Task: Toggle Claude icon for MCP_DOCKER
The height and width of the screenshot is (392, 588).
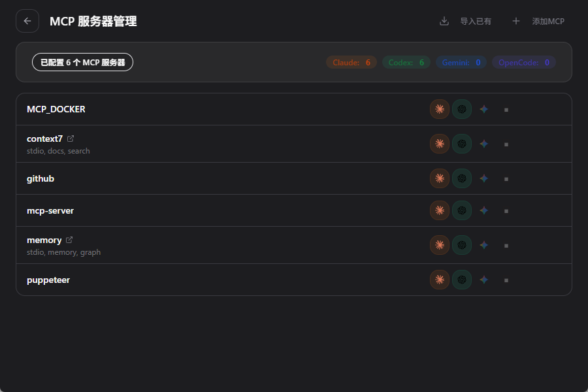Action: 440,109
